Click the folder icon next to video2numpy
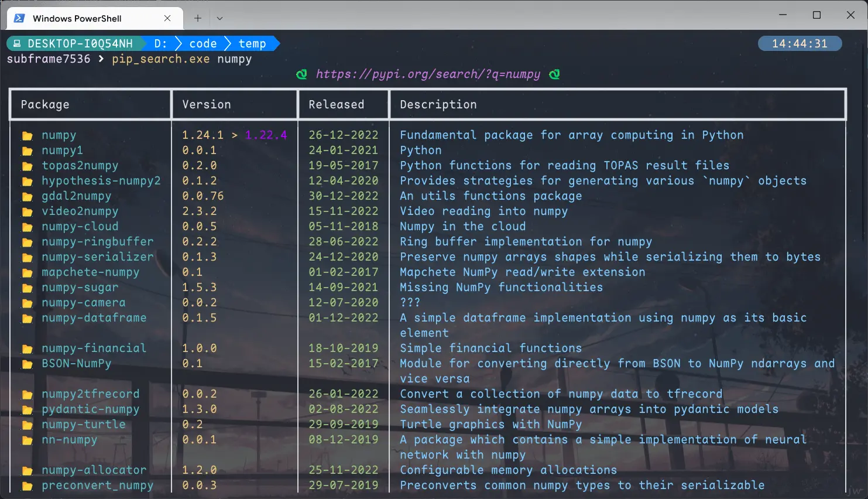The height and width of the screenshot is (499, 868). tap(27, 212)
